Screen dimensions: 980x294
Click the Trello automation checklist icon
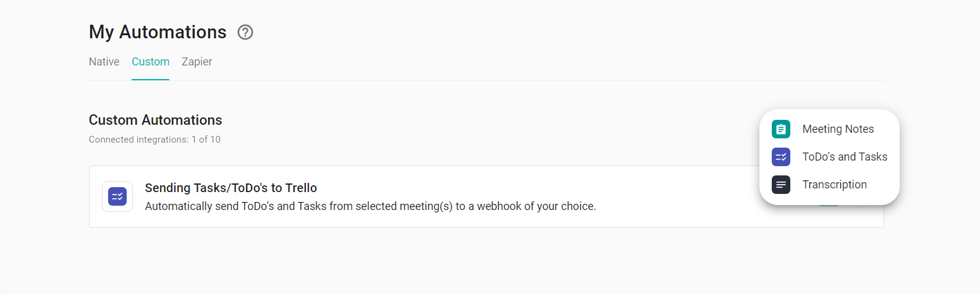click(x=117, y=196)
